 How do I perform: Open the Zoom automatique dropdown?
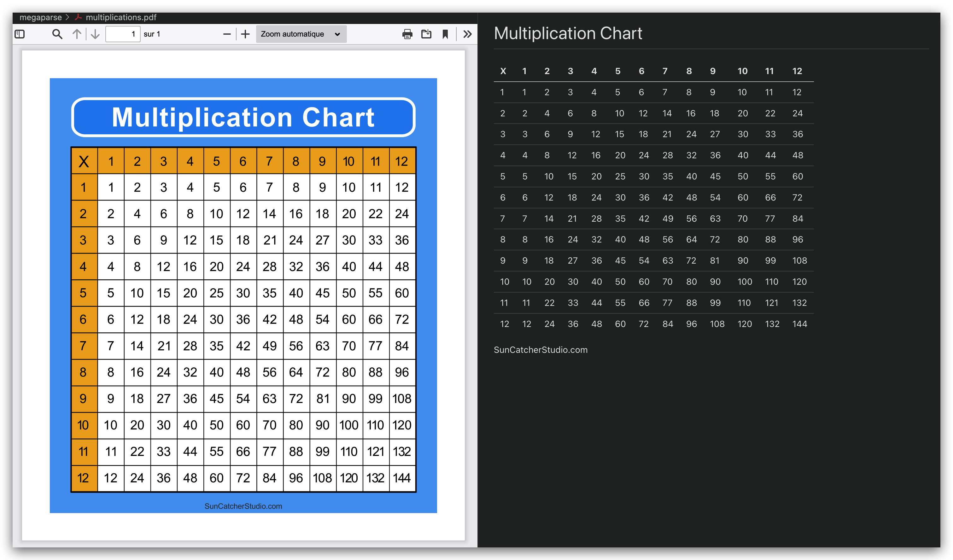tap(301, 34)
